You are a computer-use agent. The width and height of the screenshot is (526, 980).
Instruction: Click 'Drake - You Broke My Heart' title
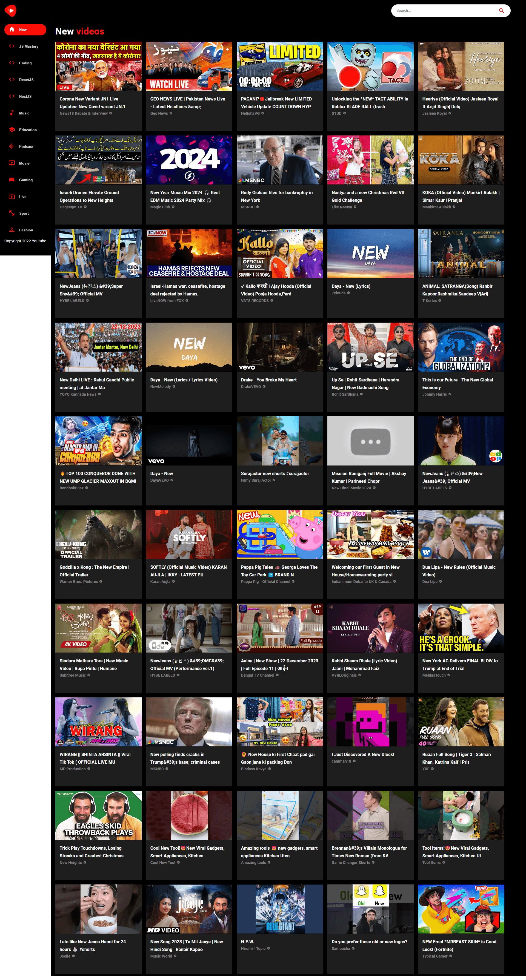[269, 380]
